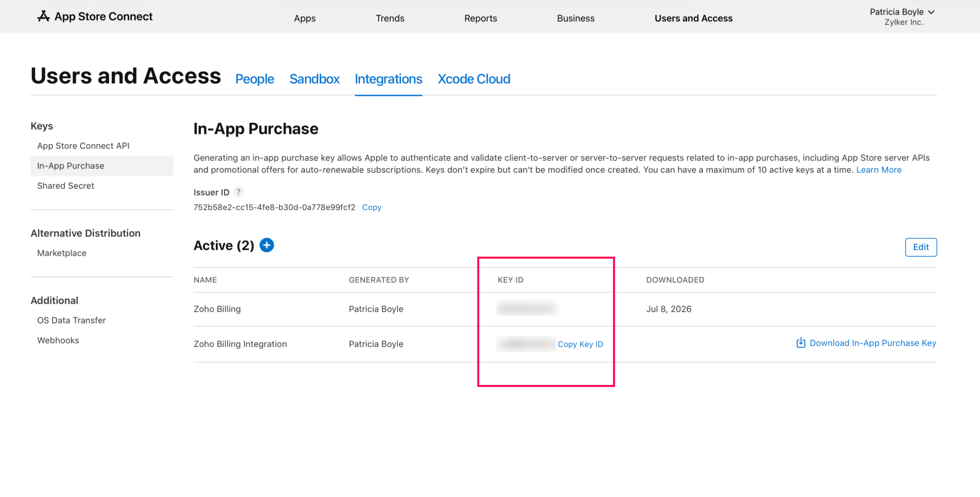Open the Apps menu
The image size is (980, 497).
pyautogui.click(x=305, y=18)
